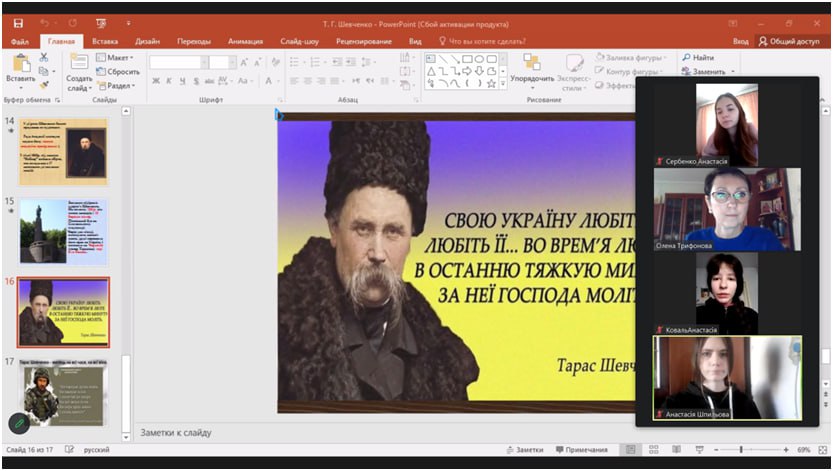Open the Вставка (Insert) ribbon tab
The image size is (833, 471).
click(105, 41)
